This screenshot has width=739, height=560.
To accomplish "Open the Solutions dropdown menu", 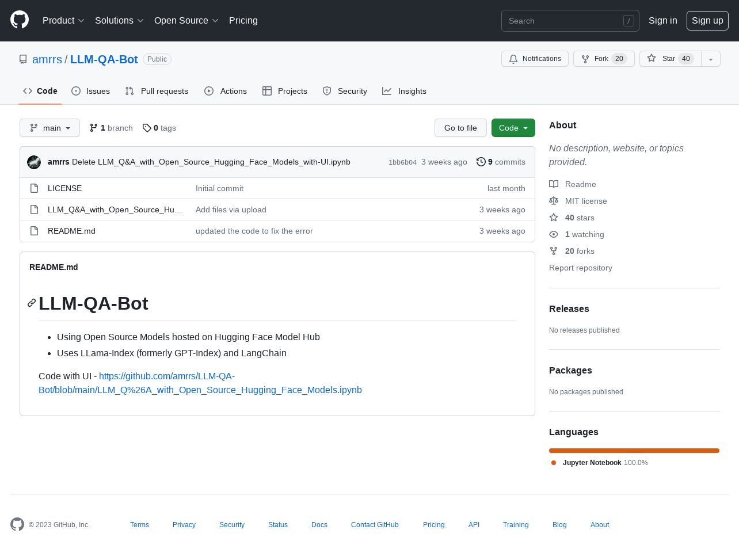I will click(119, 20).
